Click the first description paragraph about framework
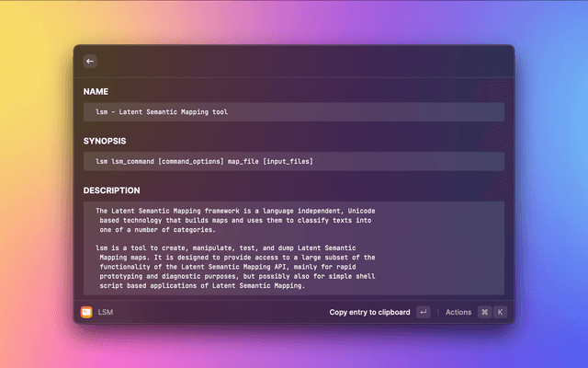The width and height of the screenshot is (588, 368). pos(235,220)
